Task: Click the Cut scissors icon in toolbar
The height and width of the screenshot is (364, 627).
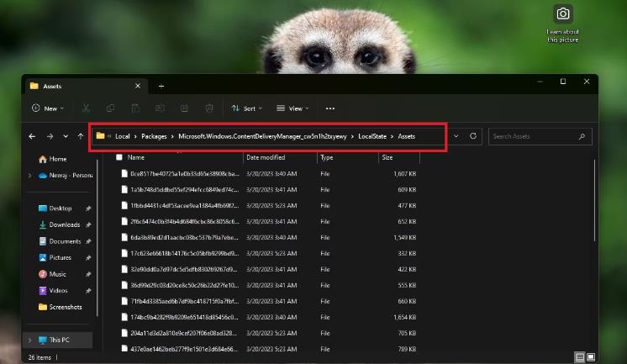Action: click(86, 108)
